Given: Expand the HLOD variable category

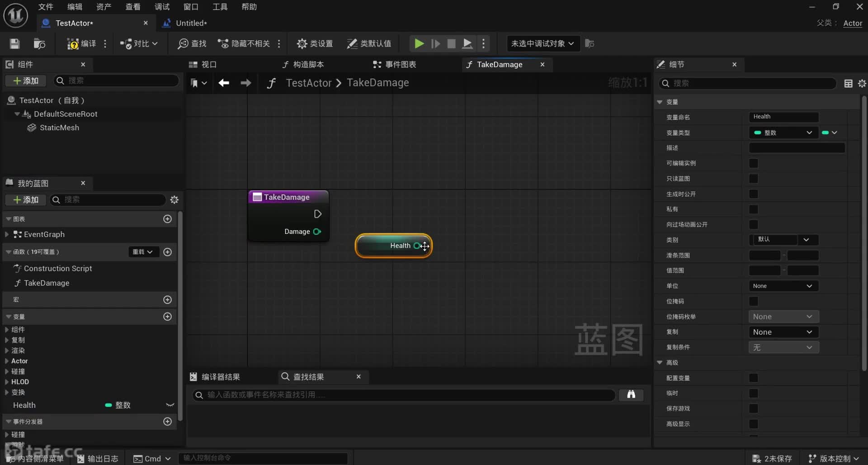Looking at the screenshot, I should tap(7, 382).
